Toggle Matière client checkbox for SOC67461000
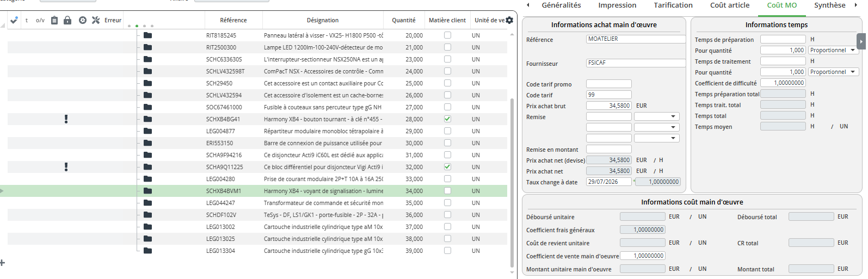 (447, 107)
